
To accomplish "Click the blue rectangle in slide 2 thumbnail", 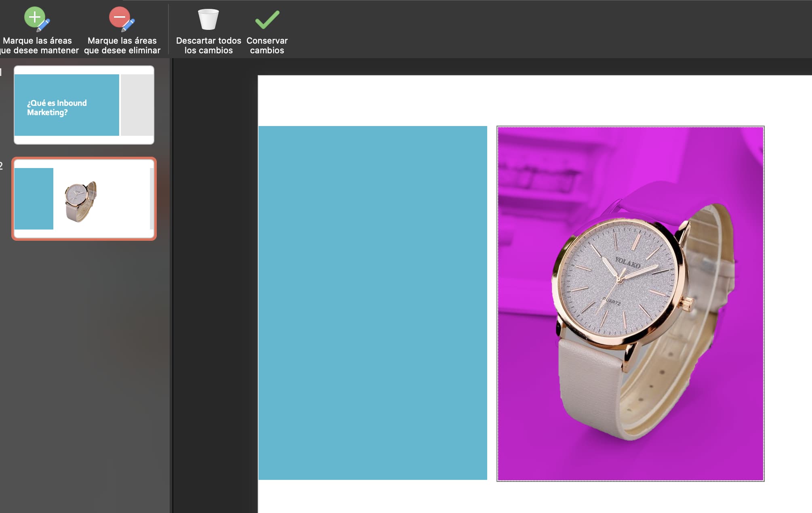I will tap(34, 198).
